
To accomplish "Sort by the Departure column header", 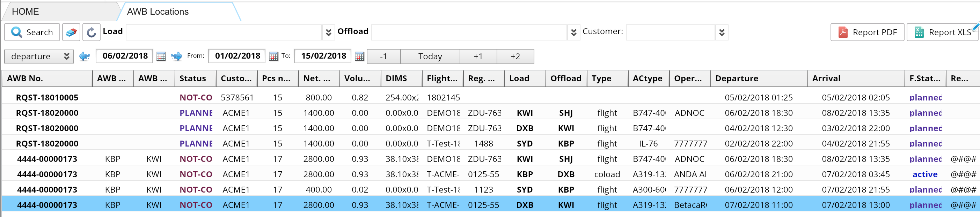I will 758,78.
